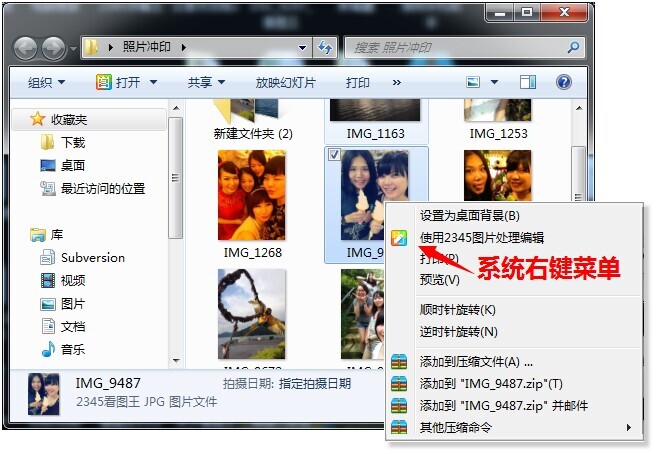The image size is (656, 454).
Task: Click the 放映幻灯片 toolbar button
Action: (285, 82)
